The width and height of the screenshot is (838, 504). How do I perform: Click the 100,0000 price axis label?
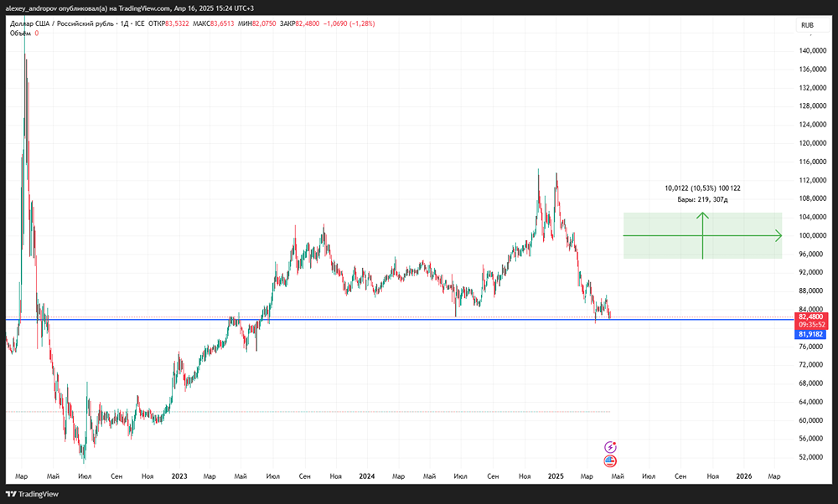[x=812, y=235]
